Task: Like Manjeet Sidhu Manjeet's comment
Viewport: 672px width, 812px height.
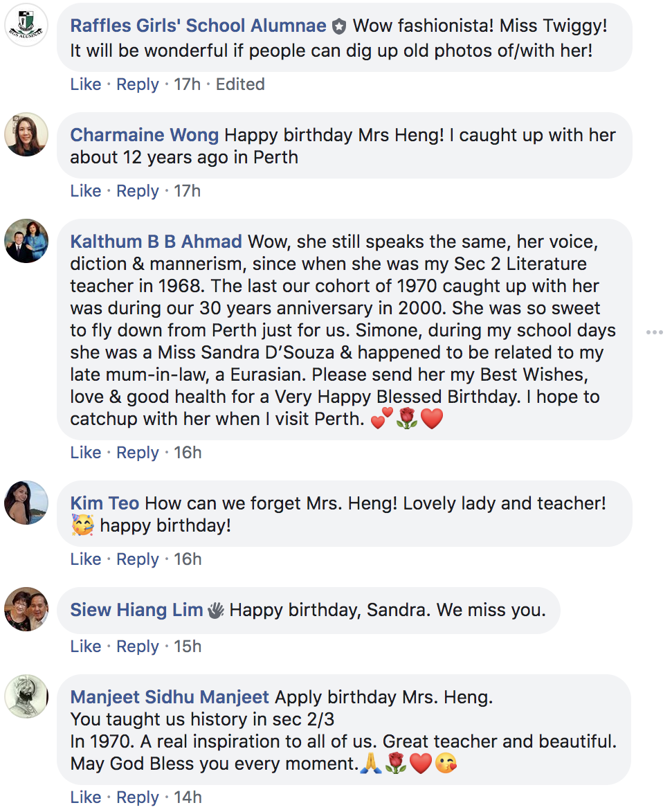Action: [86, 797]
